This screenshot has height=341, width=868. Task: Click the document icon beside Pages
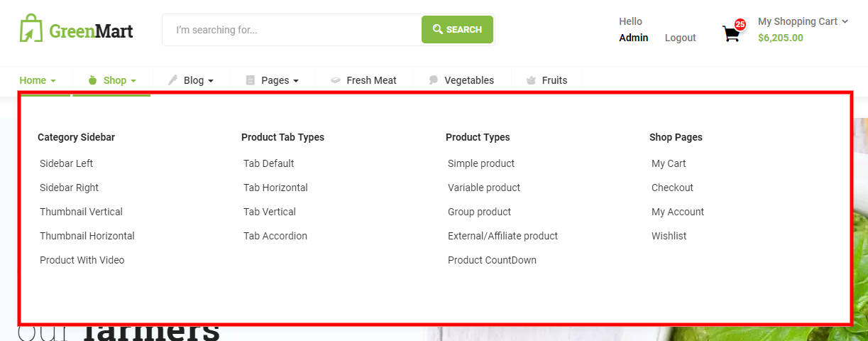(250, 80)
